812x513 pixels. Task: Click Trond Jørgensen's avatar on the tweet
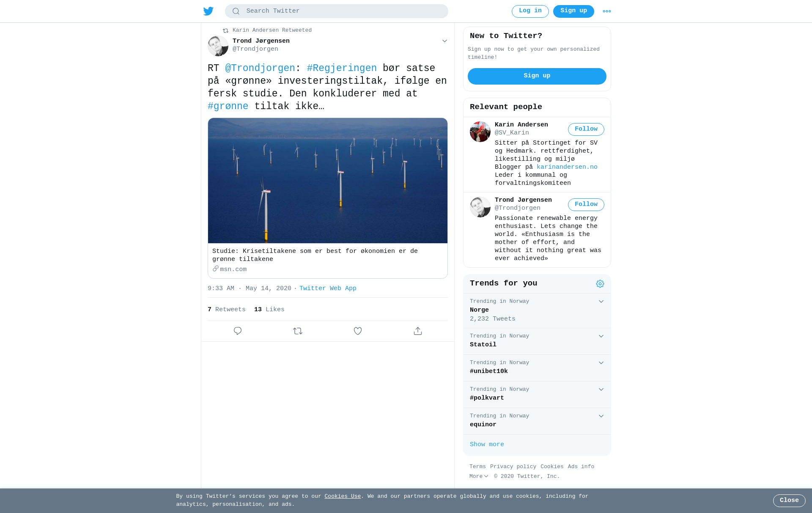pos(218,46)
